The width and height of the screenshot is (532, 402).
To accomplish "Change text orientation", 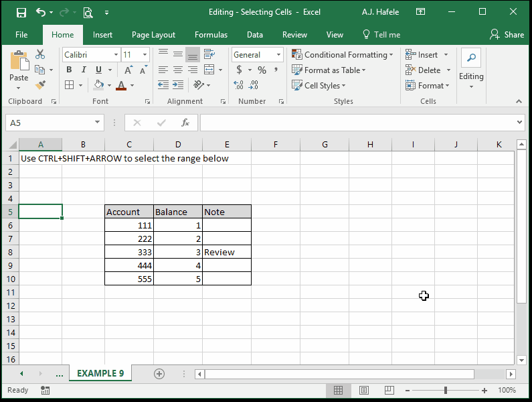I will tap(199, 85).
